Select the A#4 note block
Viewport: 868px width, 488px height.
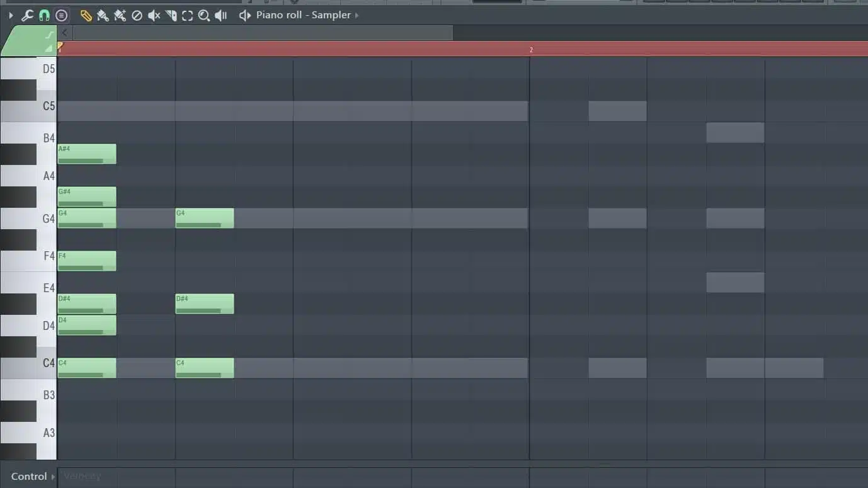(87, 154)
